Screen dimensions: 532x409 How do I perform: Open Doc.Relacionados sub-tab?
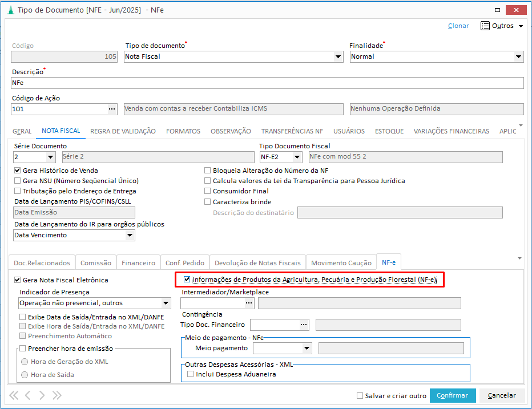[42, 263]
